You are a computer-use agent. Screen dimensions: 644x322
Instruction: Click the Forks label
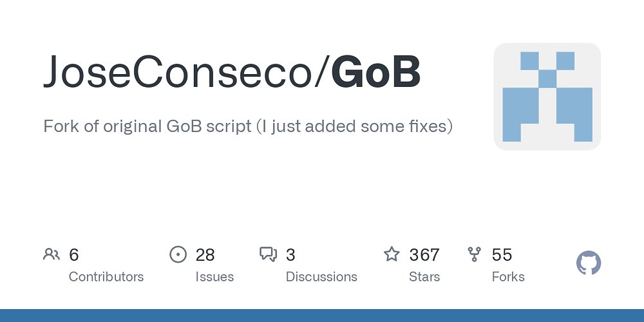point(508,277)
